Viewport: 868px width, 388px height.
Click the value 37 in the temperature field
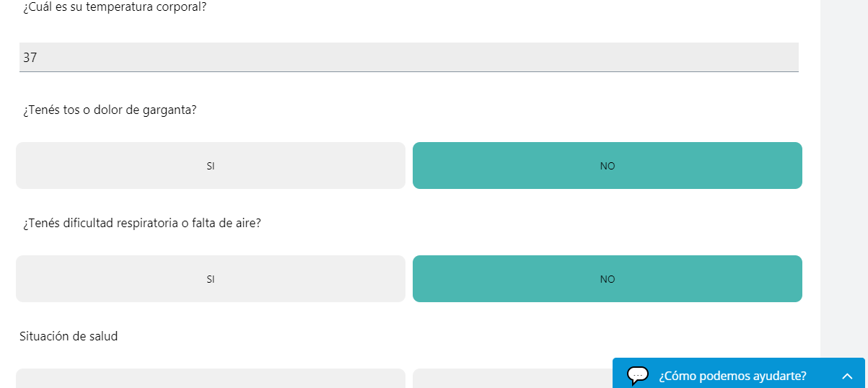(30, 58)
